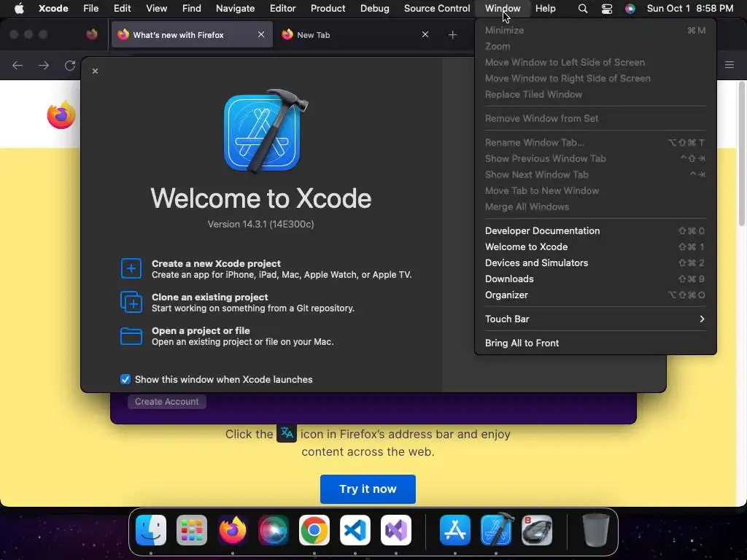Open the Trash in the Dock

(595, 530)
